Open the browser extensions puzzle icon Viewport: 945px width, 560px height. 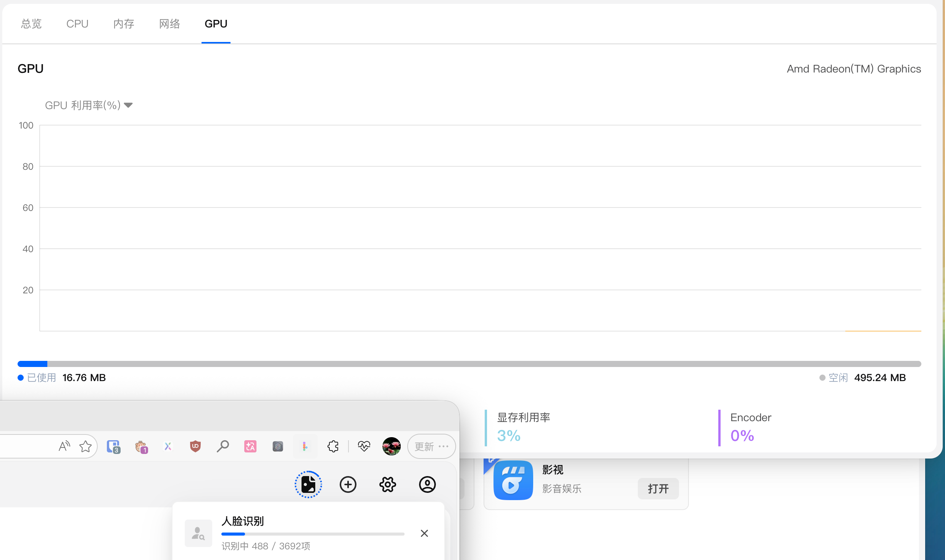click(x=333, y=446)
